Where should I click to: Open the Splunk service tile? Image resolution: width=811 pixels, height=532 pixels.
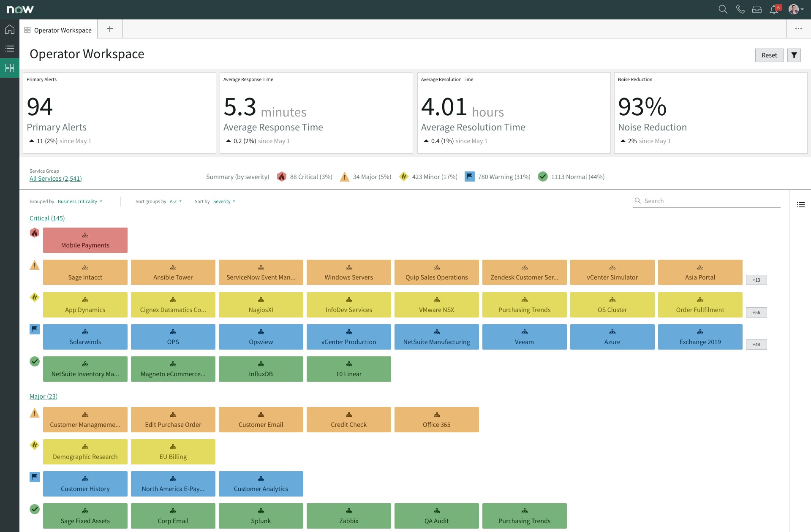tap(261, 516)
